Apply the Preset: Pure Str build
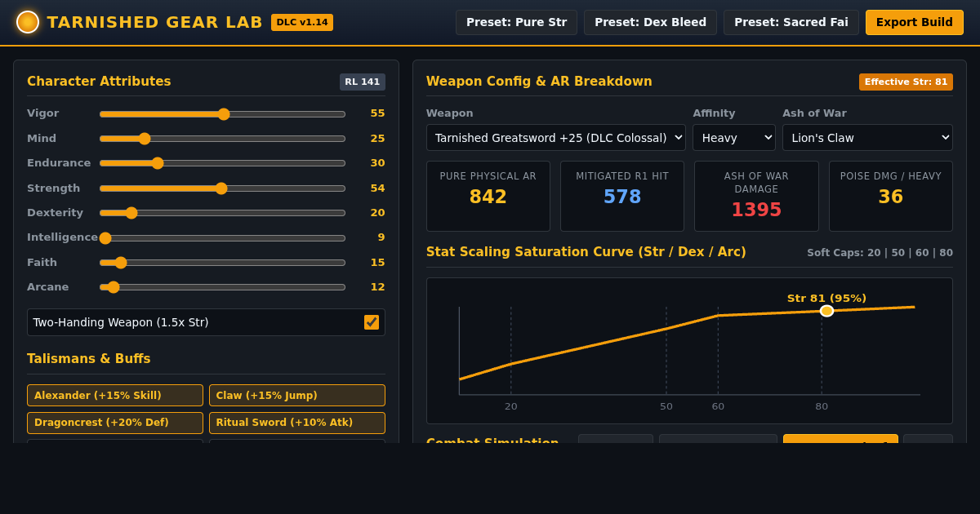Viewport: 980px width, 514px height. (516, 22)
